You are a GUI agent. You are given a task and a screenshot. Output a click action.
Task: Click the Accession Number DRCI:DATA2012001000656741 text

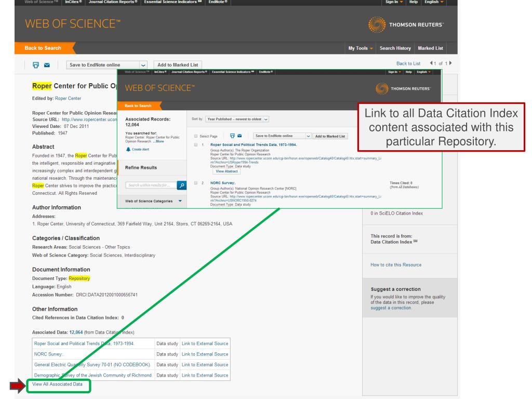pyautogui.click(x=85, y=295)
